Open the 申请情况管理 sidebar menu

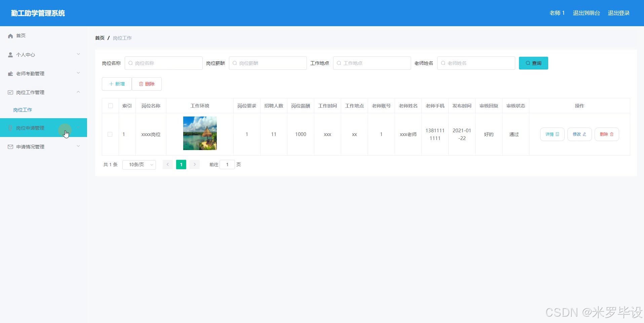click(x=44, y=147)
